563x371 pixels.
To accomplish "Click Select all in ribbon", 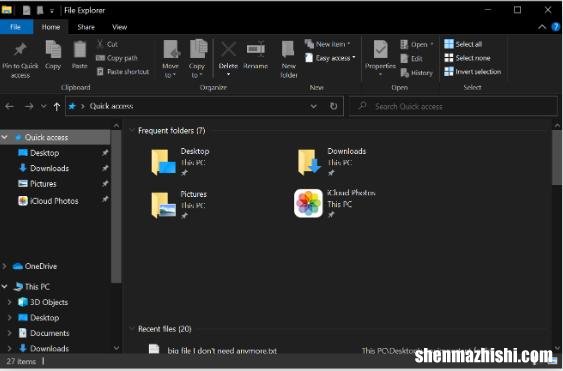I will (463, 44).
